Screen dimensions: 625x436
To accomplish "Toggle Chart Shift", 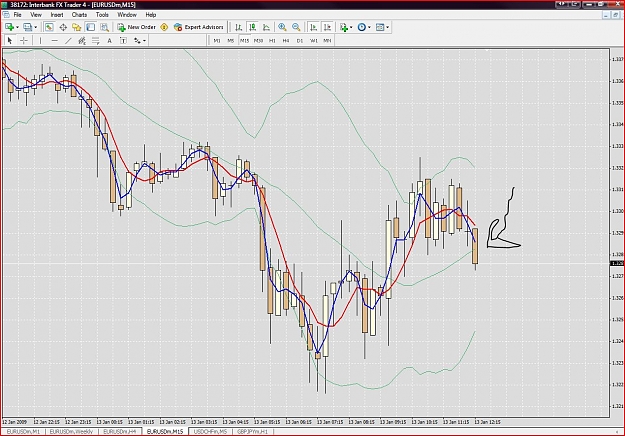I will [328, 27].
